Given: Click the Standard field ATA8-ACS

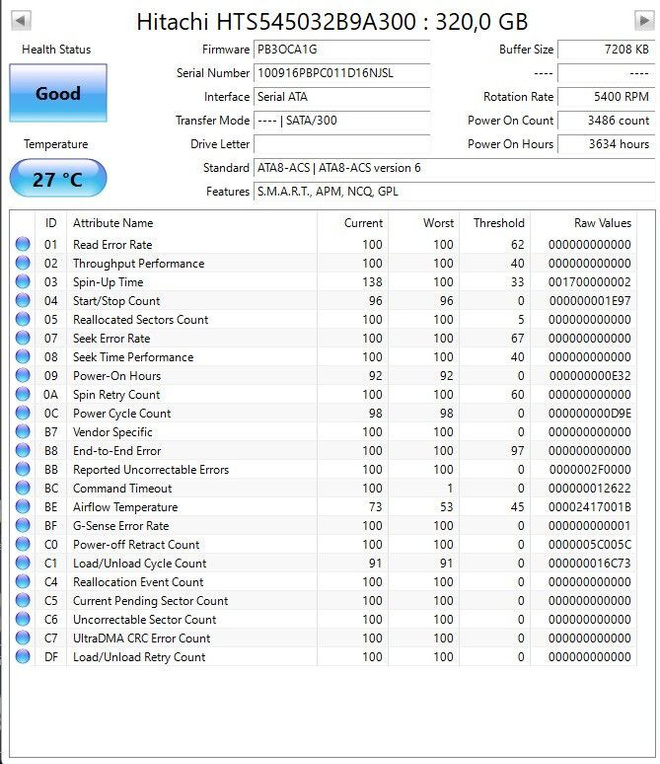Looking at the screenshot, I should (454, 168).
